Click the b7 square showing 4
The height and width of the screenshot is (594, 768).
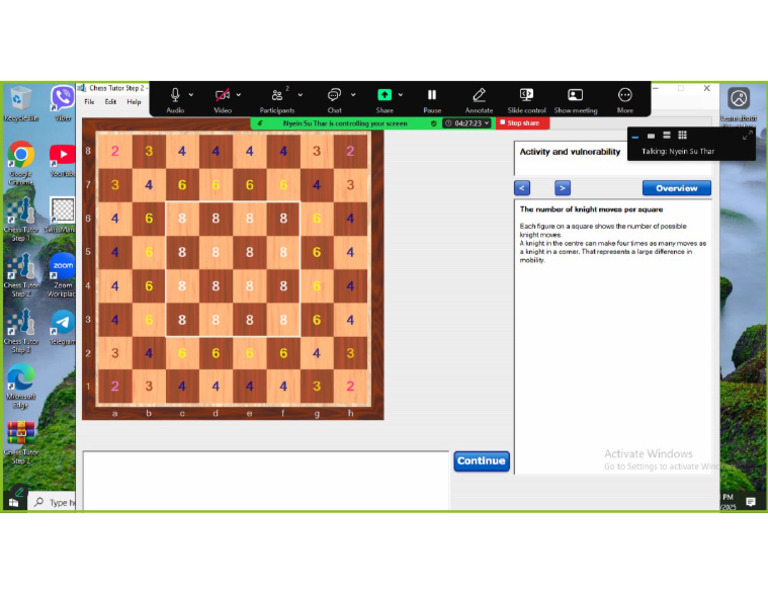pos(148,185)
